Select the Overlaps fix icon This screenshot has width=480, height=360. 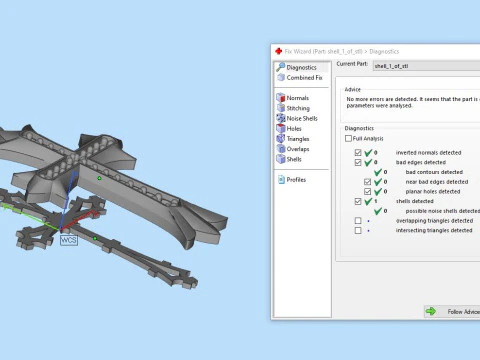pyautogui.click(x=281, y=149)
